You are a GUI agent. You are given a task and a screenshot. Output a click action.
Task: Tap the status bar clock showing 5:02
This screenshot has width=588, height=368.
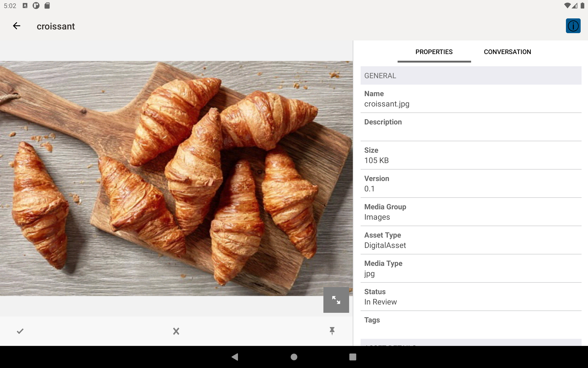click(10, 6)
